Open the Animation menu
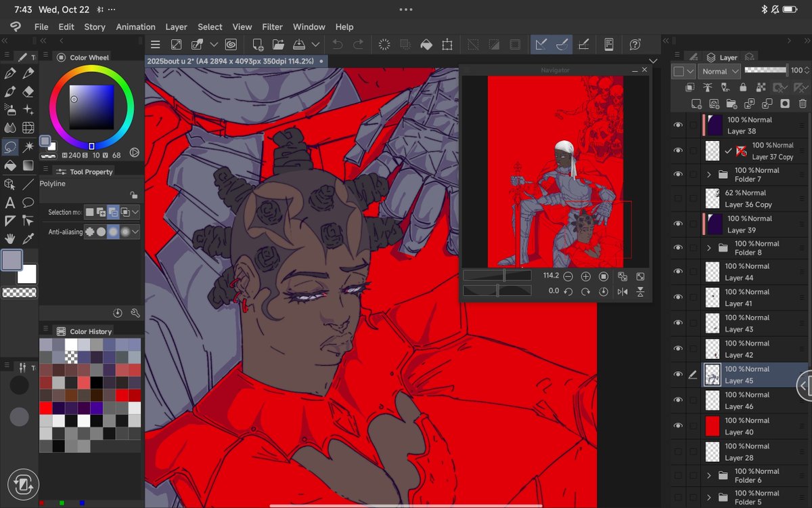This screenshot has height=508, width=812. [x=135, y=27]
